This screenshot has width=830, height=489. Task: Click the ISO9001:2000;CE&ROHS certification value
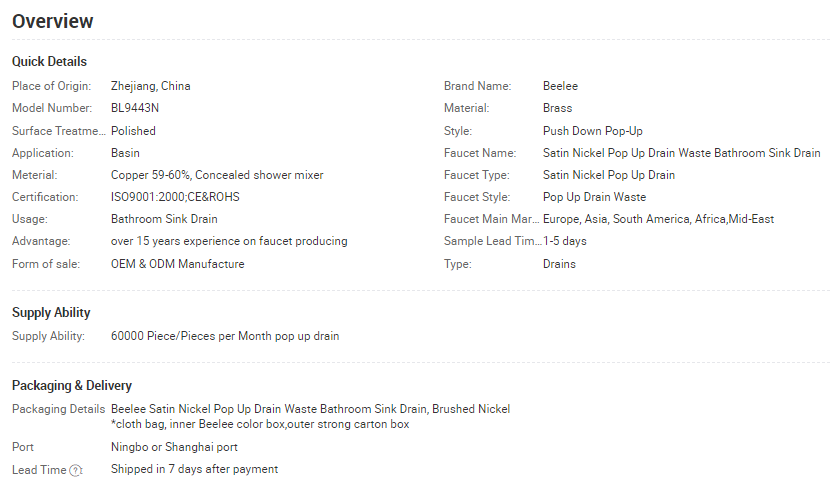175,197
